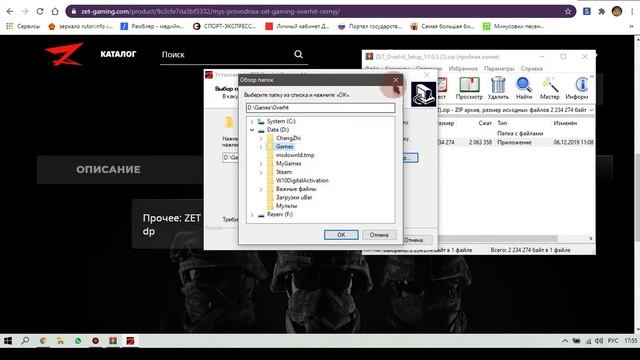Collapse the Data (D:) drive
The image size is (640, 360).
[x=252, y=130]
